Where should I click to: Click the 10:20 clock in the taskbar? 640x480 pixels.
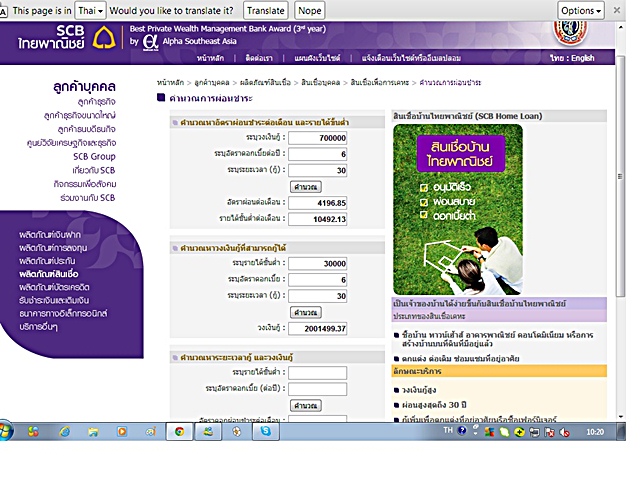(595, 432)
